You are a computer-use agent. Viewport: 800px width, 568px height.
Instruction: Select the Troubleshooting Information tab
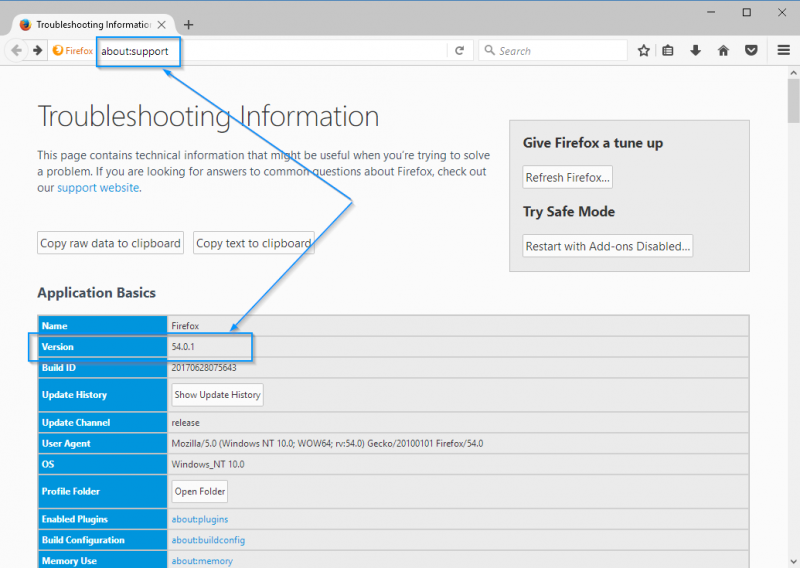(93, 24)
